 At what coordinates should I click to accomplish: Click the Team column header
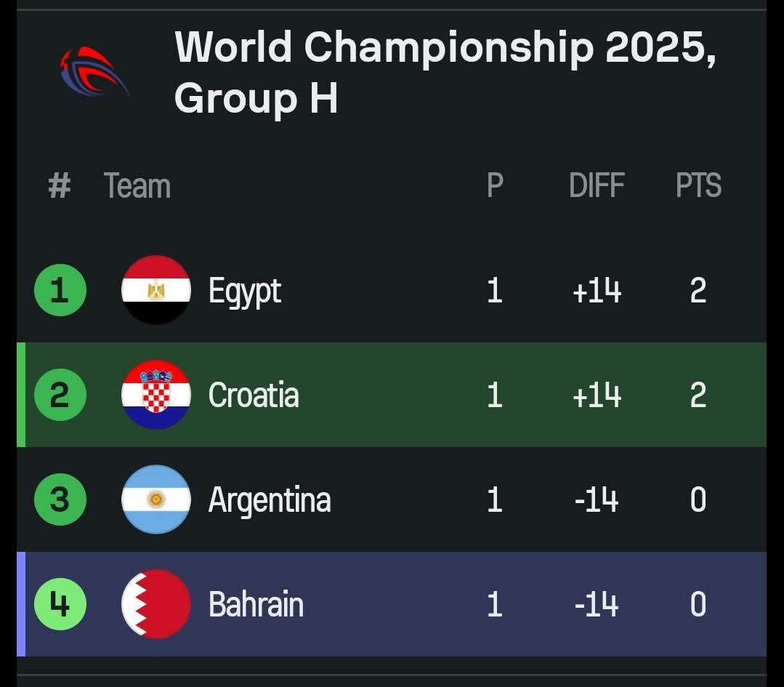coord(138,185)
